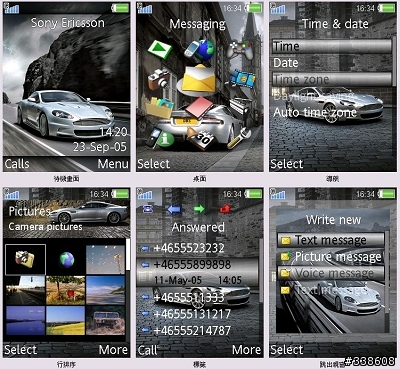This screenshot has height=369, width=400.
Task: Tap the Call softkey on Answered screen
Action: coord(147,350)
